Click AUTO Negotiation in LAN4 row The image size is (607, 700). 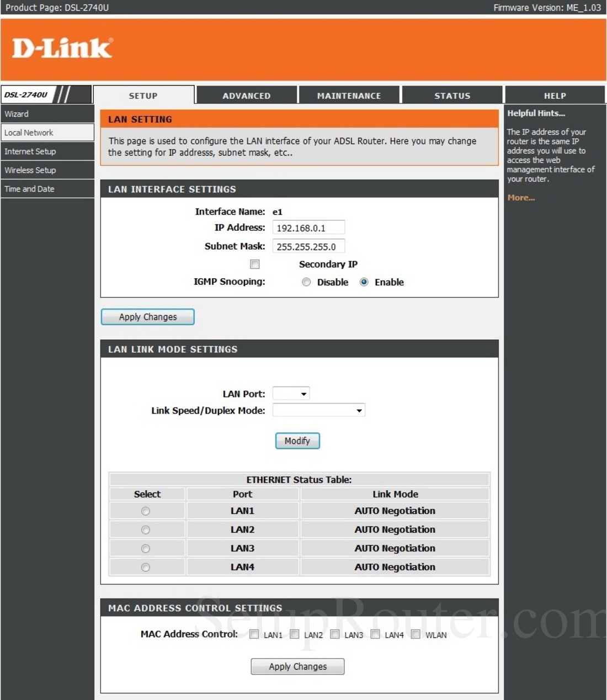point(395,567)
